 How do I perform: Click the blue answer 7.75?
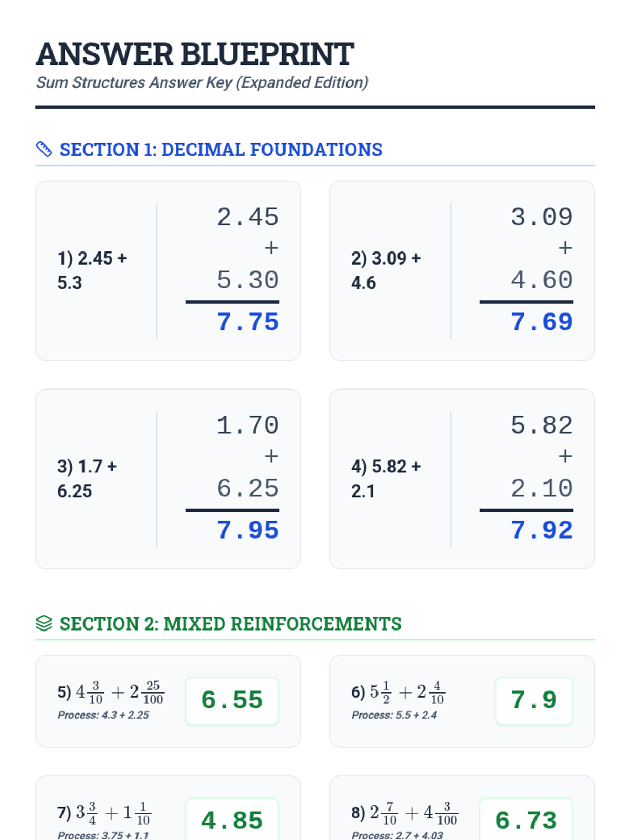click(x=248, y=322)
